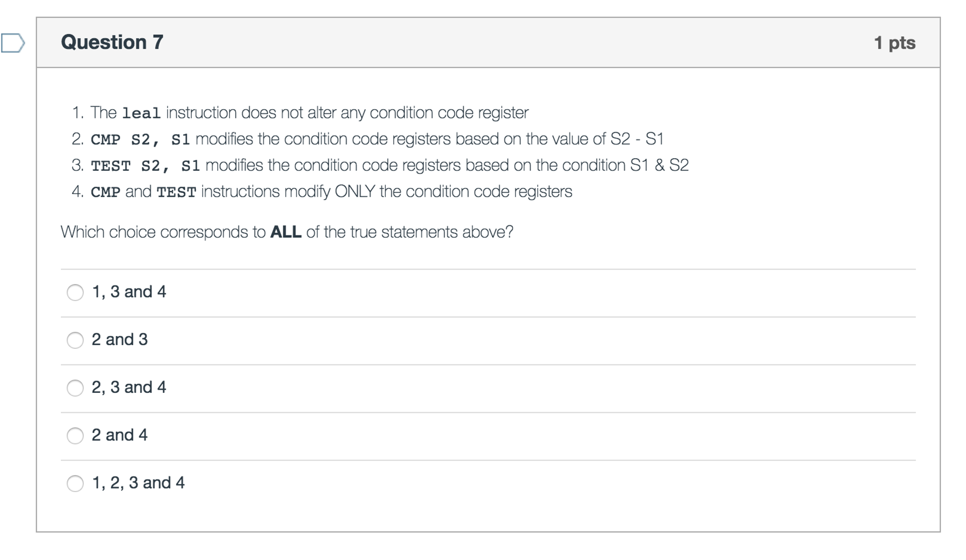Select the radio button for '1, 3 and 4'
Image resolution: width=966 pixels, height=560 pixels.
(75, 293)
